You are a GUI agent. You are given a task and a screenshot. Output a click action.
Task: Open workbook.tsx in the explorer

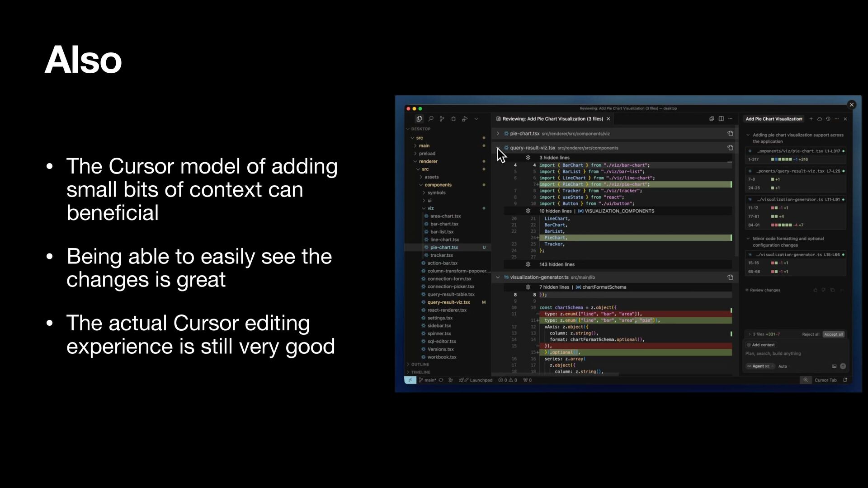pos(442,357)
